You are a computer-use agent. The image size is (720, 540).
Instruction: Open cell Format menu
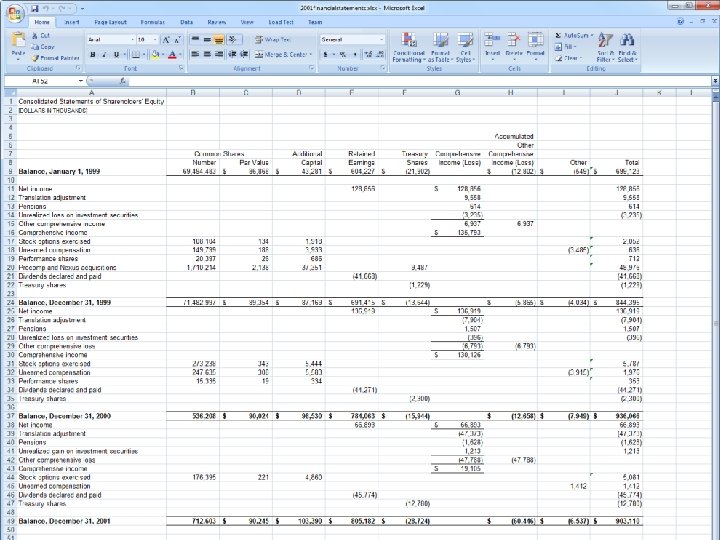pos(535,47)
